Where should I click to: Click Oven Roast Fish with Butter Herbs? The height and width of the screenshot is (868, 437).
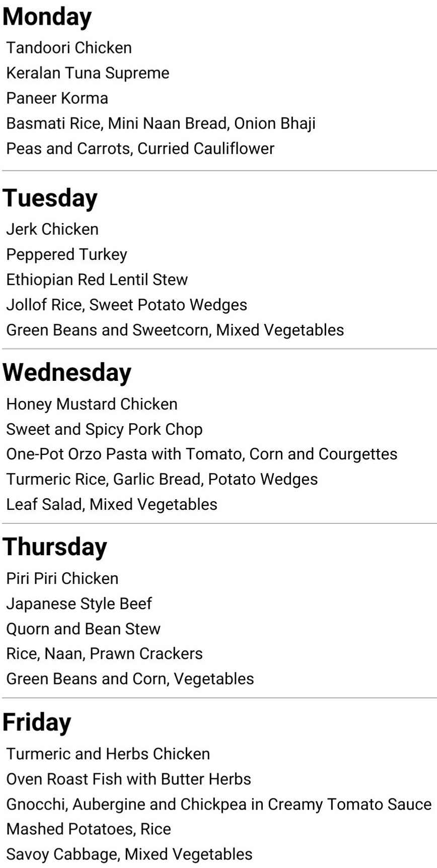pos(128,779)
